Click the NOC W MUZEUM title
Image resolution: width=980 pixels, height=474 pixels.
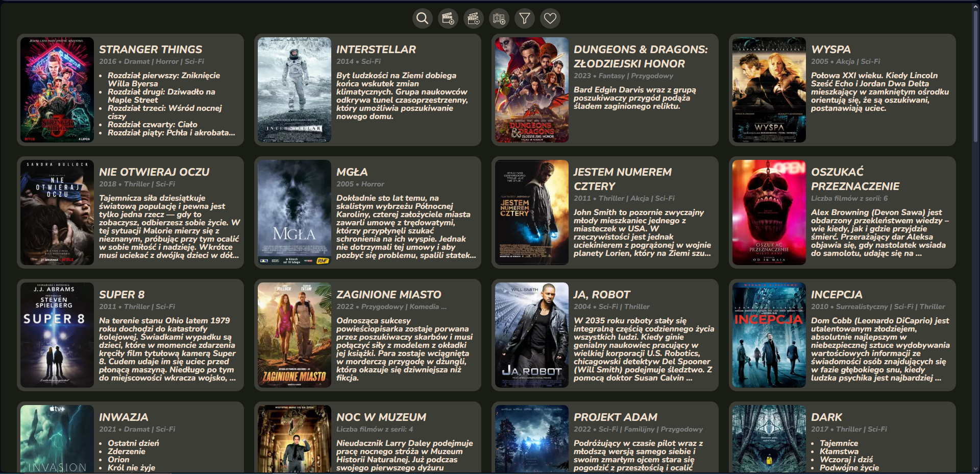[381, 417]
